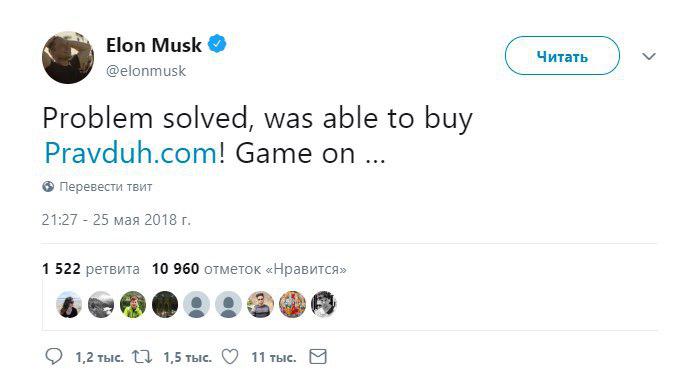
Task: Like the tweet with the heart icon
Action: [x=230, y=357]
